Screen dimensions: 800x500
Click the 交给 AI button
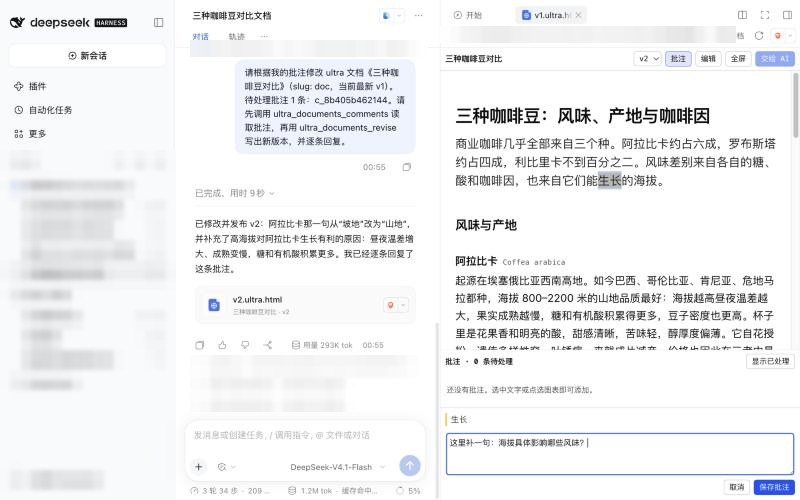(x=774, y=59)
